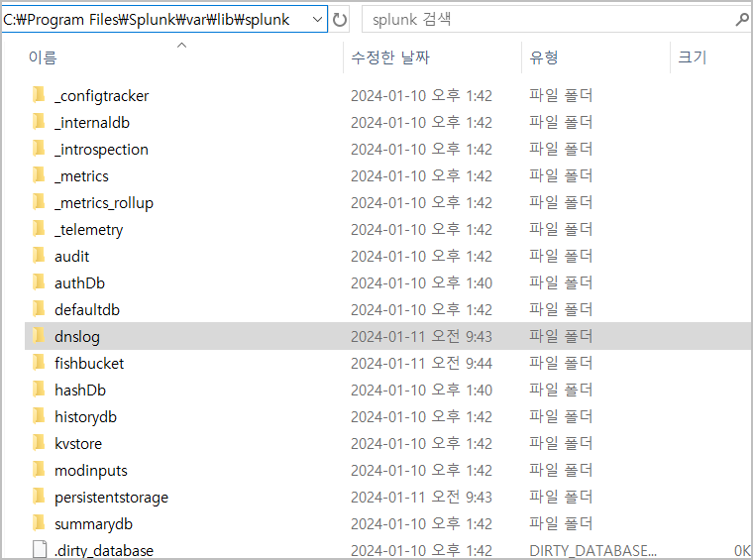Click the historydb folder icon
The width and height of the screenshot is (753, 560).
[39, 416]
